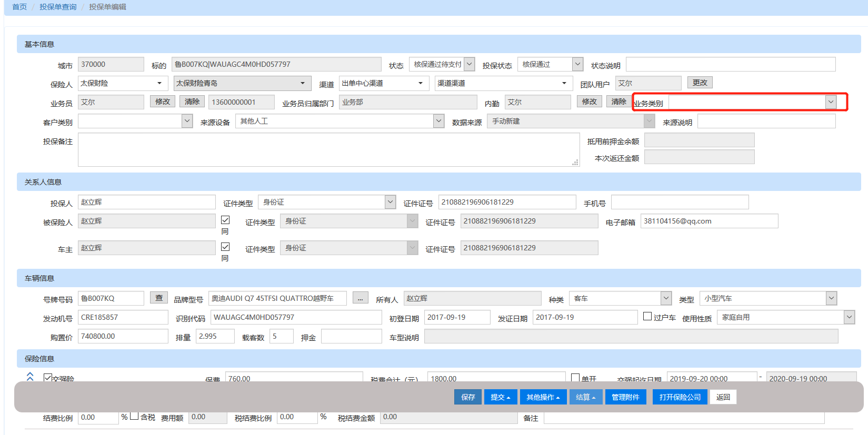
Task: Click the 手机号 input field
Action: (x=680, y=202)
